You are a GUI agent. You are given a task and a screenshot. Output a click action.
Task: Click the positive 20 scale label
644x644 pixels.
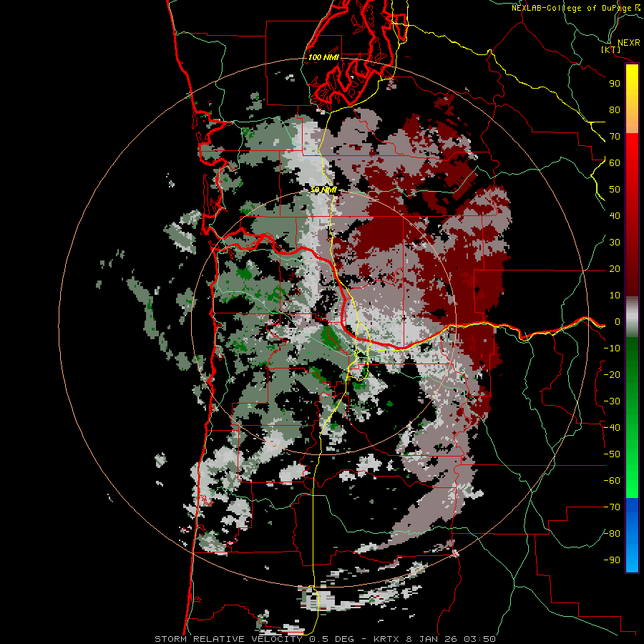click(615, 268)
